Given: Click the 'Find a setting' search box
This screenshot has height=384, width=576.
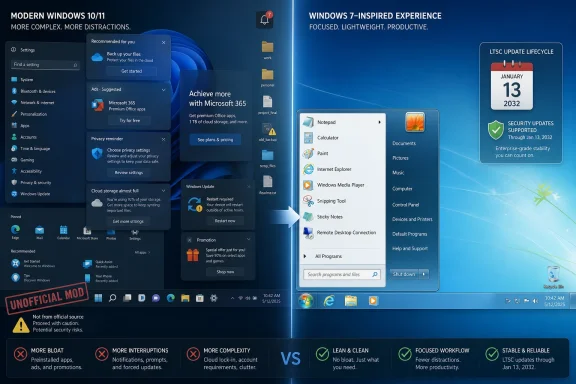Looking at the screenshot, I should (x=45, y=65).
